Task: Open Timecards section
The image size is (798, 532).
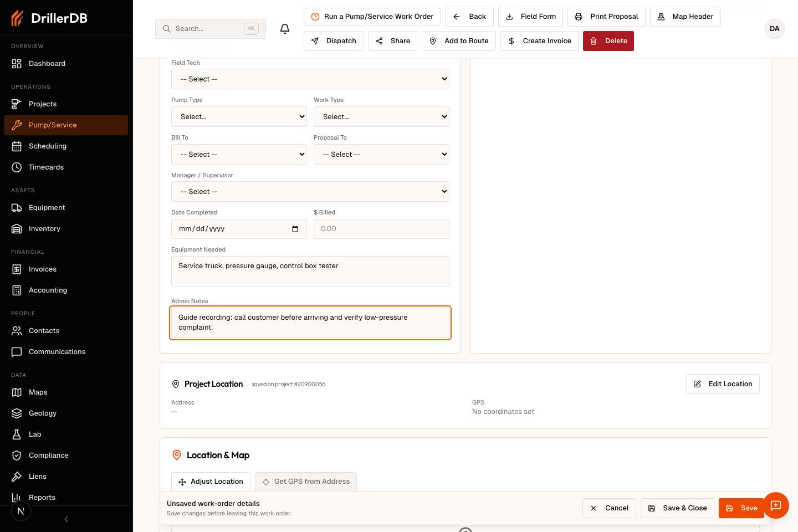Action: tap(66, 167)
